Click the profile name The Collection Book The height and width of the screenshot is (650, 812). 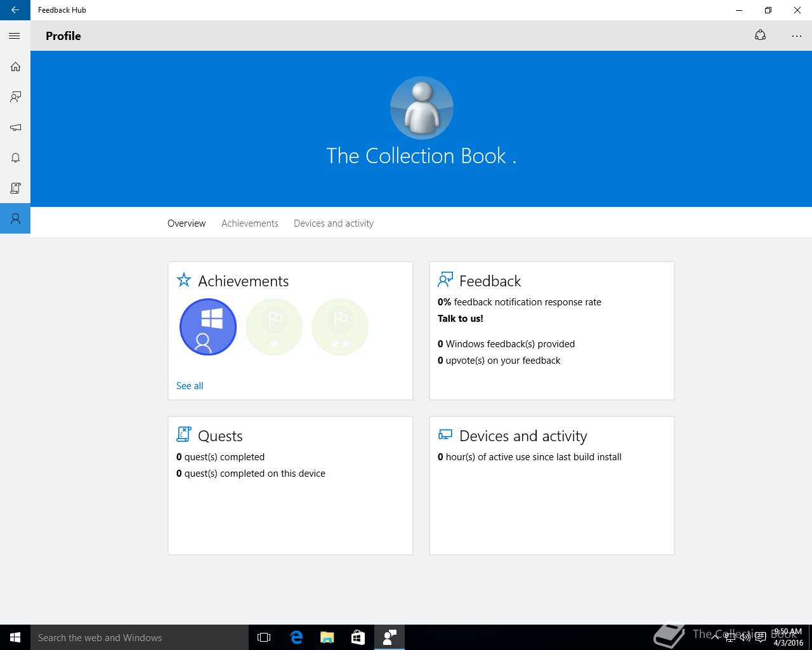421,156
